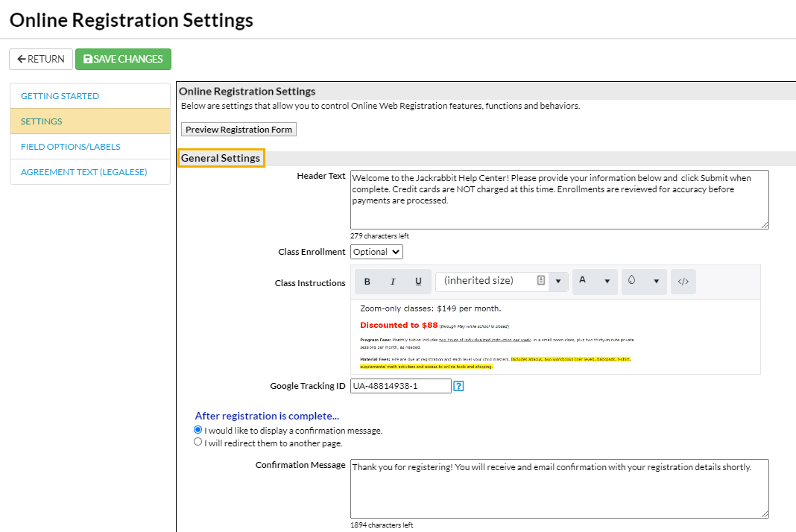The image size is (796, 532).
Task: Click the '279 characters left' text
Action: 379,236
